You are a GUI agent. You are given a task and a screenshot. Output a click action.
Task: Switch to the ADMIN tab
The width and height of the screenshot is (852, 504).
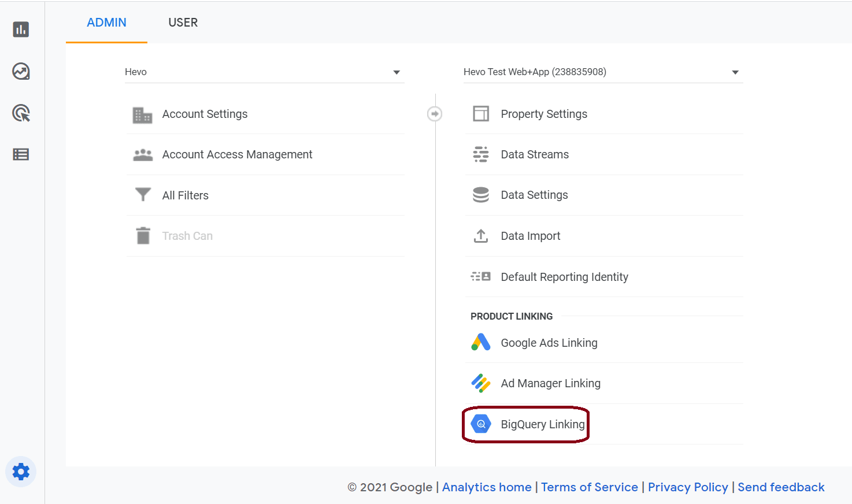(106, 23)
